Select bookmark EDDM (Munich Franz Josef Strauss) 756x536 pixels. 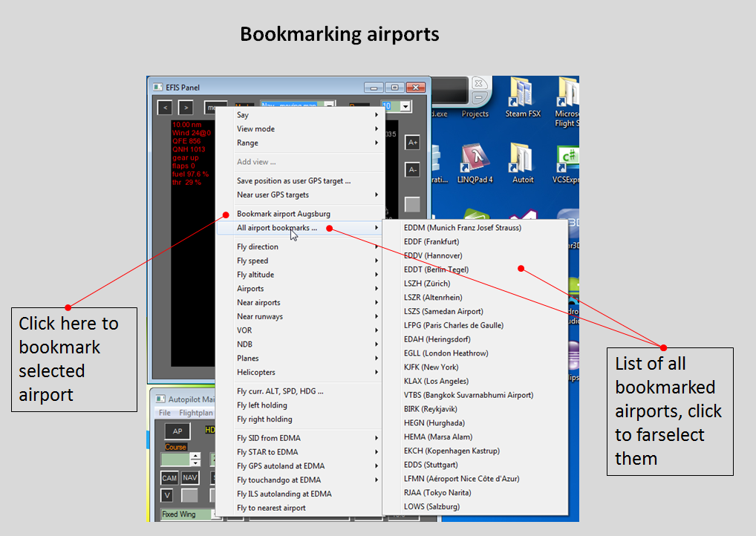coord(475,227)
